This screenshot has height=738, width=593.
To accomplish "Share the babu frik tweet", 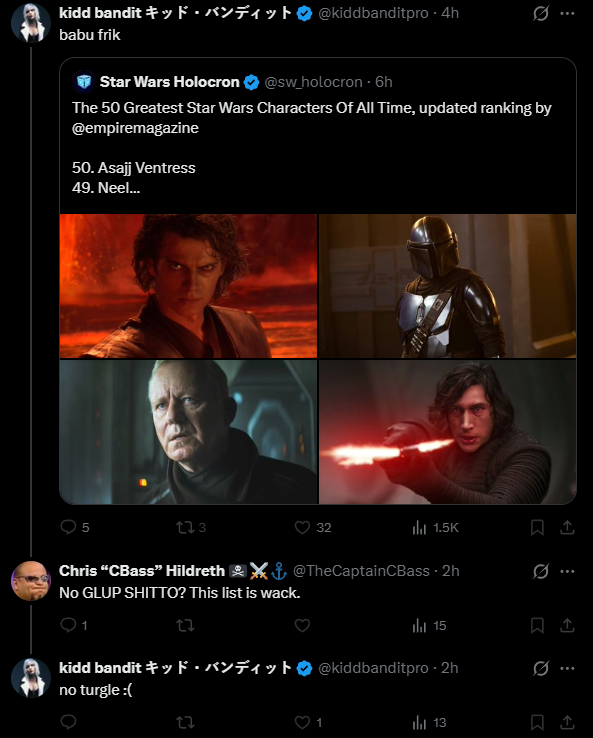I will pos(567,528).
